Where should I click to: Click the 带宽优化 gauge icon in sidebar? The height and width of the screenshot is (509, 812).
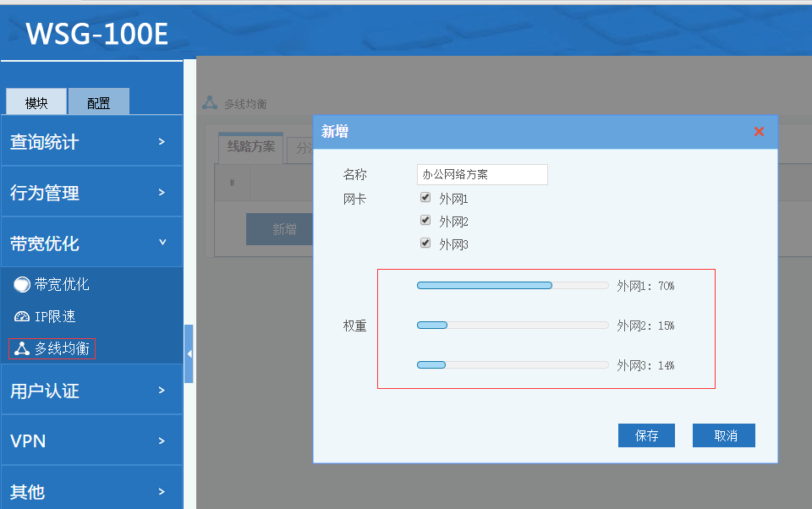[21, 285]
